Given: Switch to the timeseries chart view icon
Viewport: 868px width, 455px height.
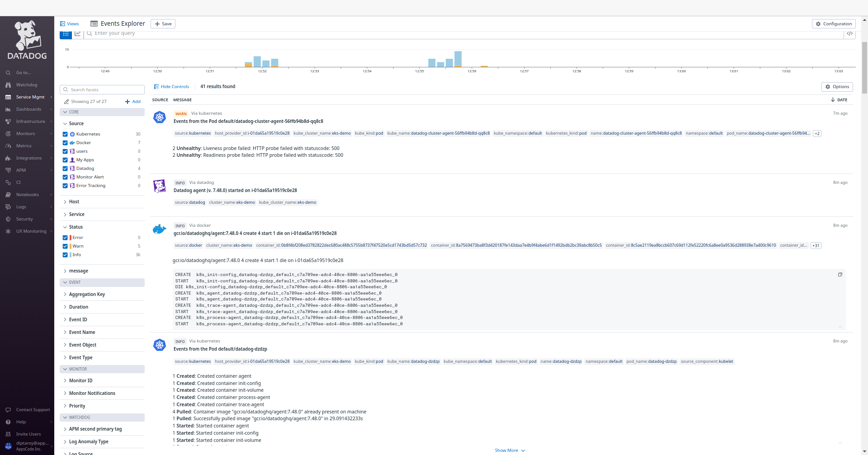Looking at the screenshot, I should 77,33.
